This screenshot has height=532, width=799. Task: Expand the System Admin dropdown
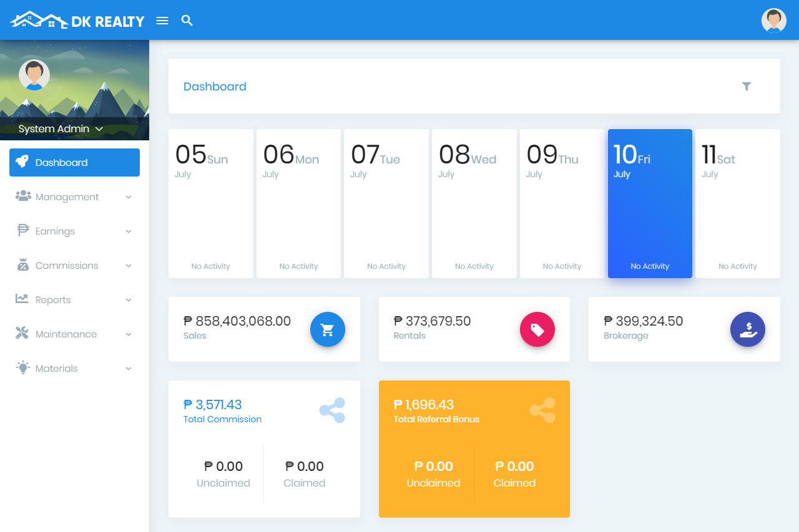[61, 129]
